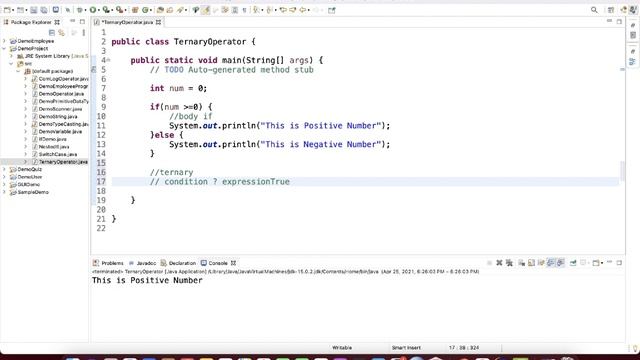Expand JRE System Library node

pyautogui.click(x=11, y=56)
